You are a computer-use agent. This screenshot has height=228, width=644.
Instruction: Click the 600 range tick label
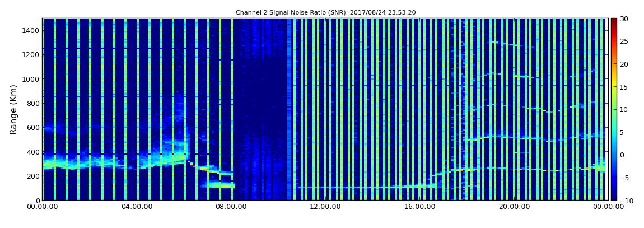(x=33, y=127)
